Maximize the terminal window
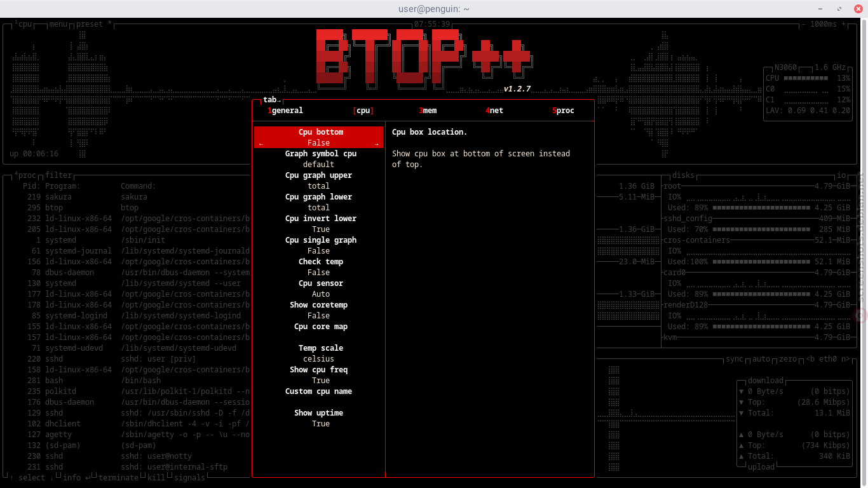The height and width of the screenshot is (488, 868). coord(841,9)
